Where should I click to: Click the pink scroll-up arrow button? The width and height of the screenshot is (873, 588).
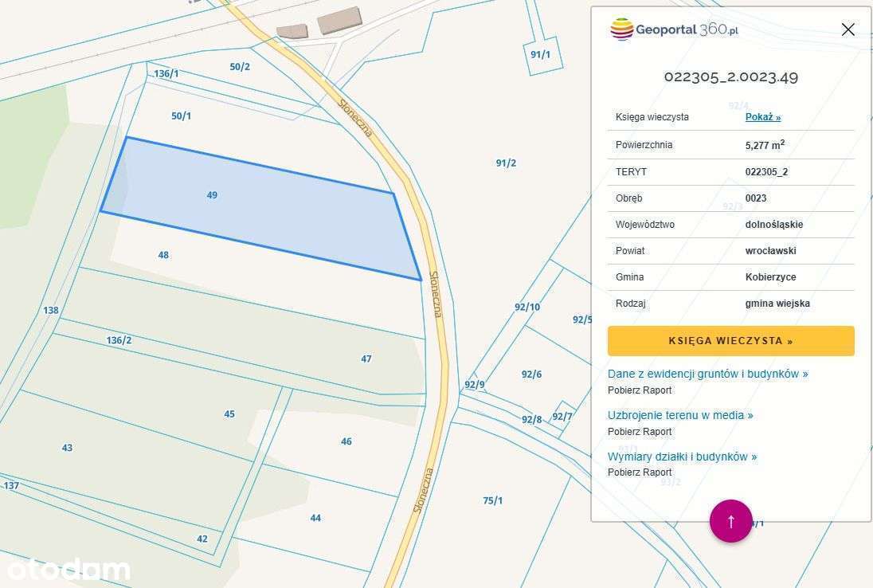click(x=730, y=521)
